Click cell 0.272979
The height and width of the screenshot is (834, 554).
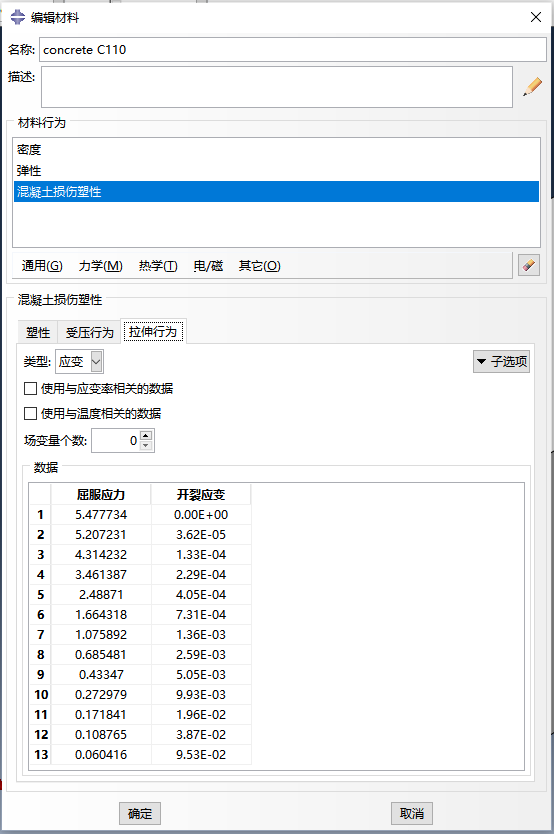click(101, 695)
